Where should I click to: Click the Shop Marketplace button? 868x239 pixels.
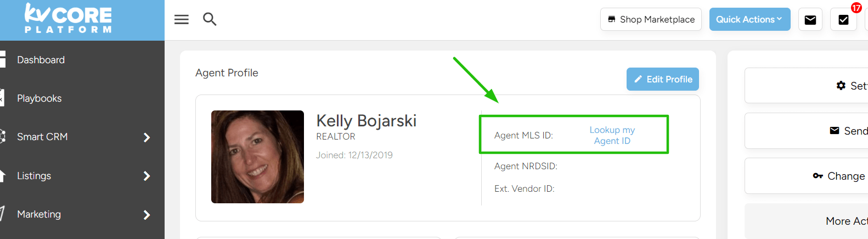[x=651, y=19]
